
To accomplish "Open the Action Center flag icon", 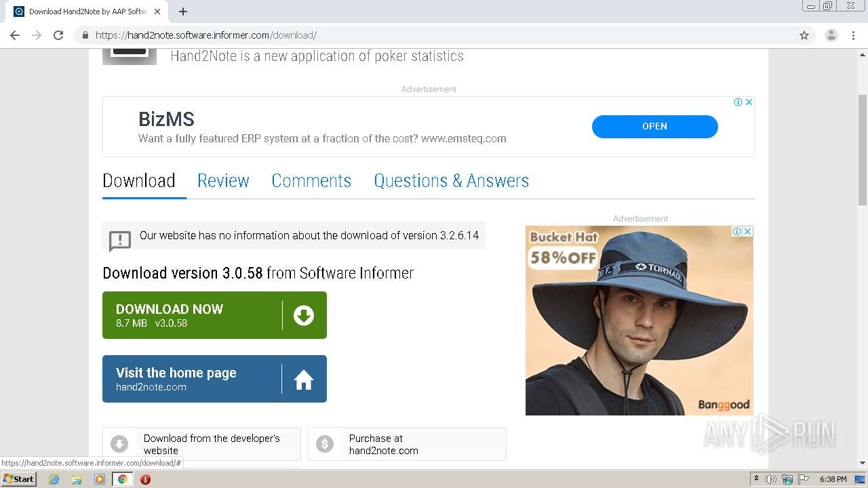I will click(x=804, y=479).
